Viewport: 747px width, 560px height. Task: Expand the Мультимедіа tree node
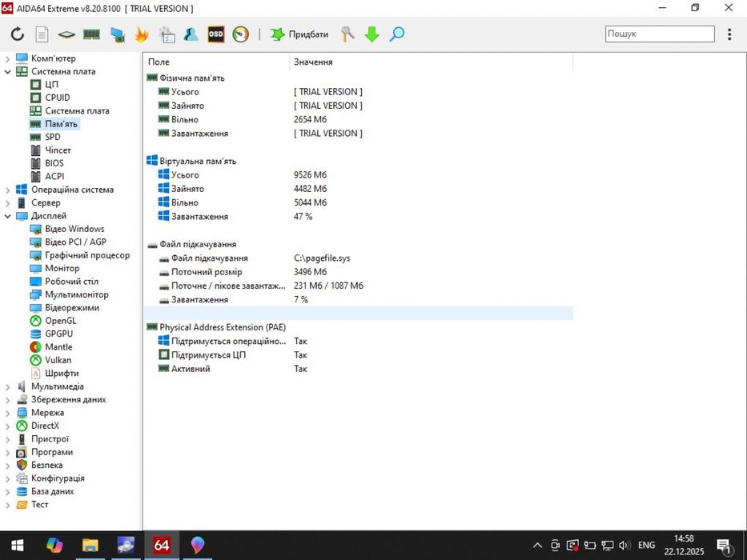click(x=8, y=386)
